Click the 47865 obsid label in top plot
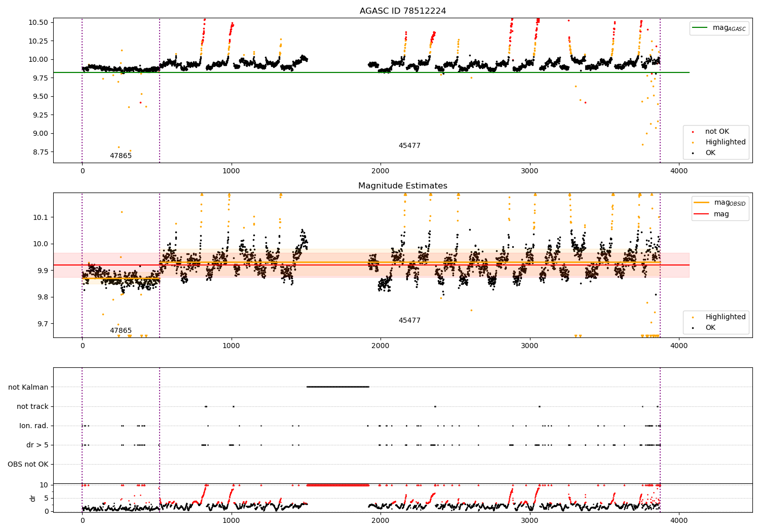 [121, 156]
